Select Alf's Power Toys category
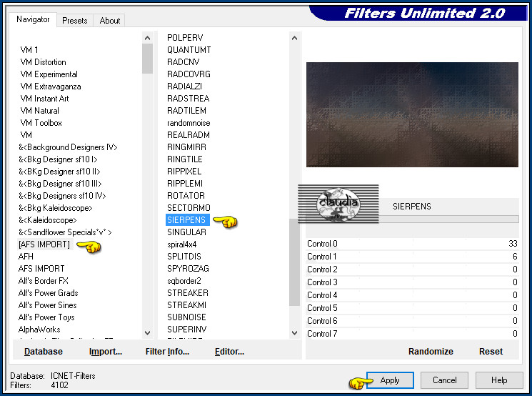This screenshot has width=532, height=396. [x=46, y=317]
